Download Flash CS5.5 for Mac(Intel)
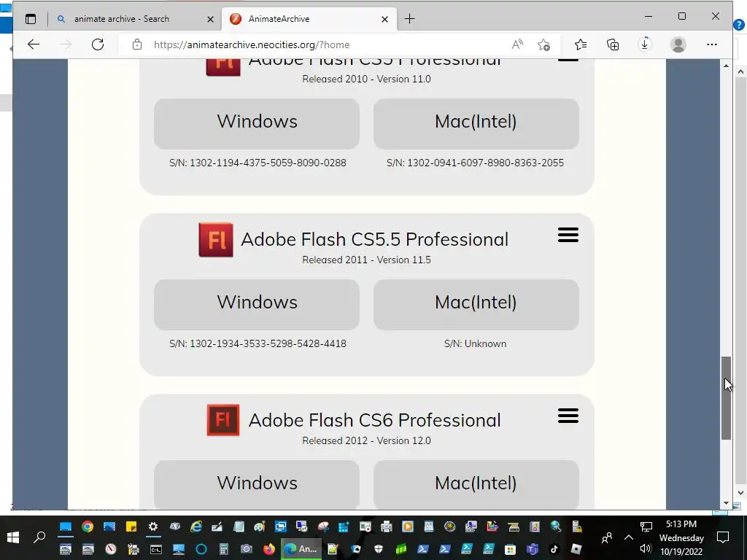The image size is (747, 560). coord(476,304)
